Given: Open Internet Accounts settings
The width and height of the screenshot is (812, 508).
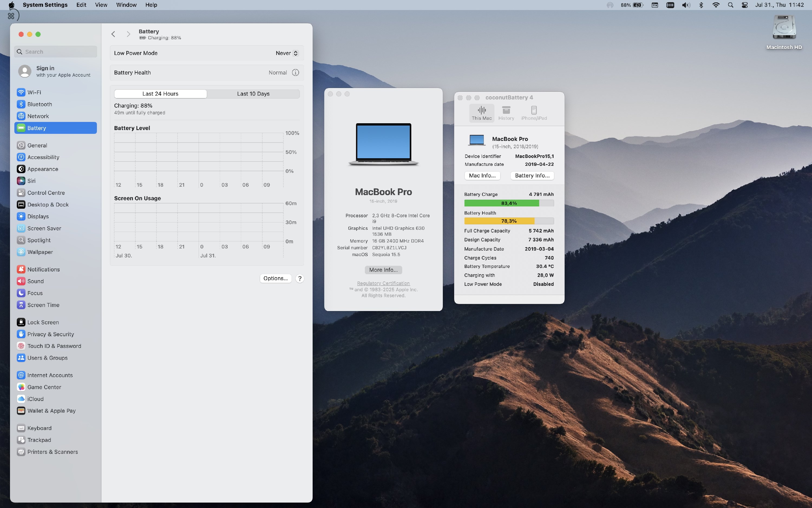Looking at the screenshot, I should tap(55, 375).
